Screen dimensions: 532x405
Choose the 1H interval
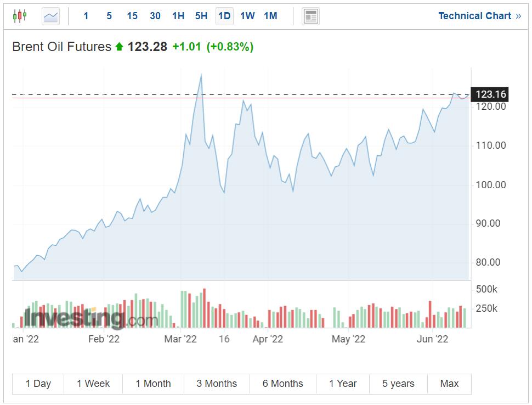point(178,16)
